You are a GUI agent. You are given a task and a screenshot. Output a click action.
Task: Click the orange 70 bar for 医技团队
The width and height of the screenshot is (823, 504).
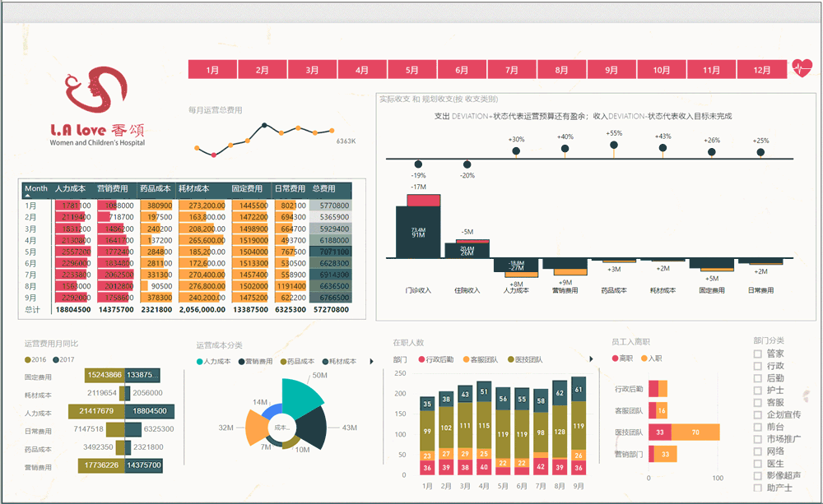(x=695, y=432)
